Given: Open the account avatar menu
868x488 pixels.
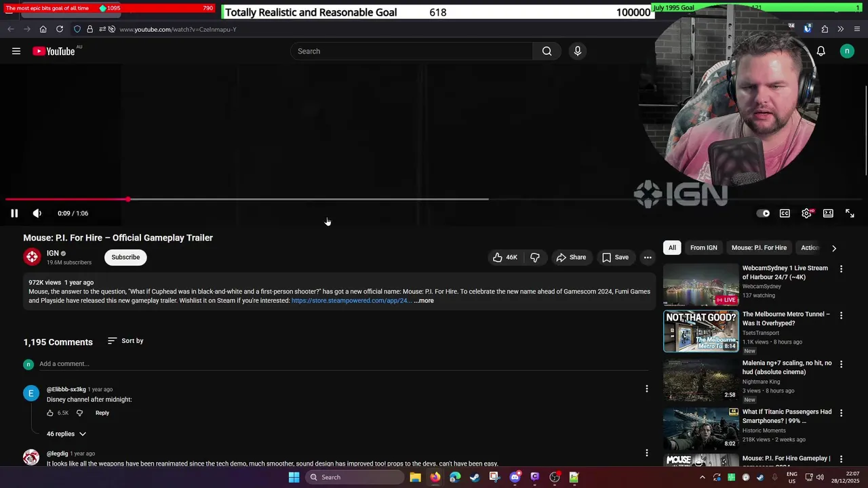Looking at the screenshot, I should (847, 51).
